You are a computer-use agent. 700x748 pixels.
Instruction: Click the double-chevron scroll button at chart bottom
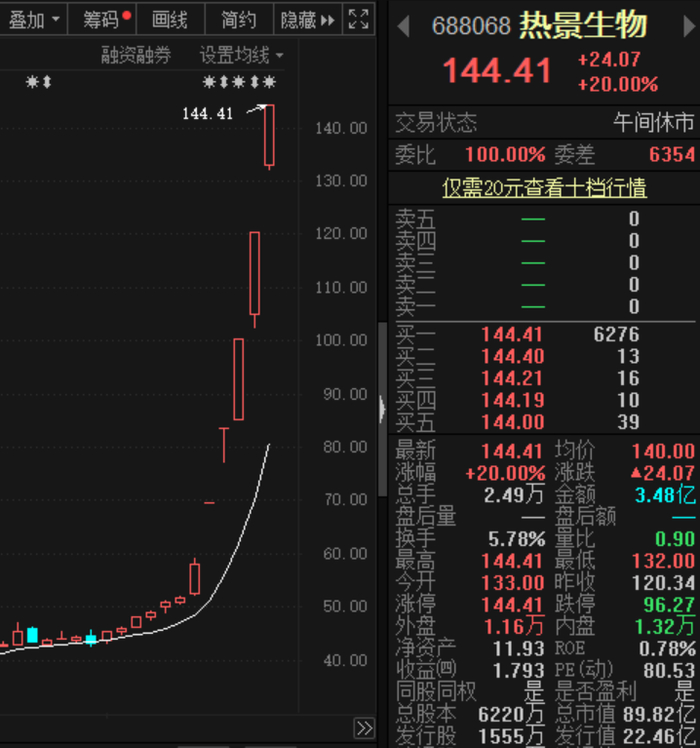point(364,728)
